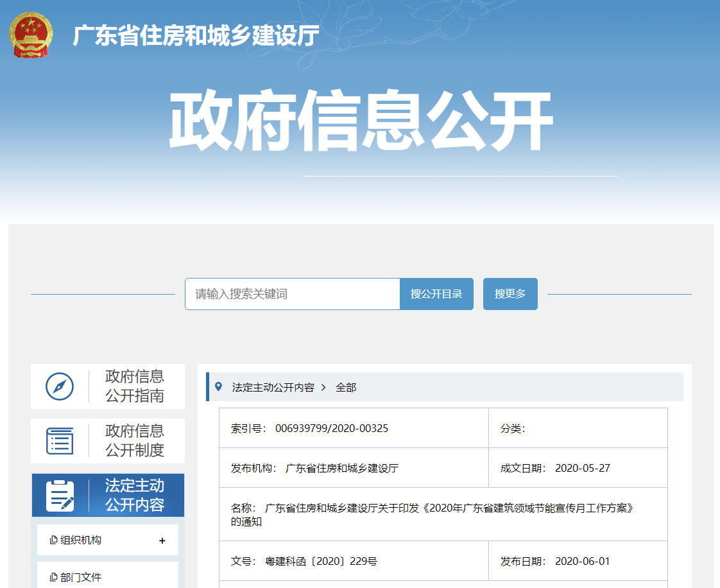
Task: Click the 搜更多 button
Action: [x=510, y=294]
